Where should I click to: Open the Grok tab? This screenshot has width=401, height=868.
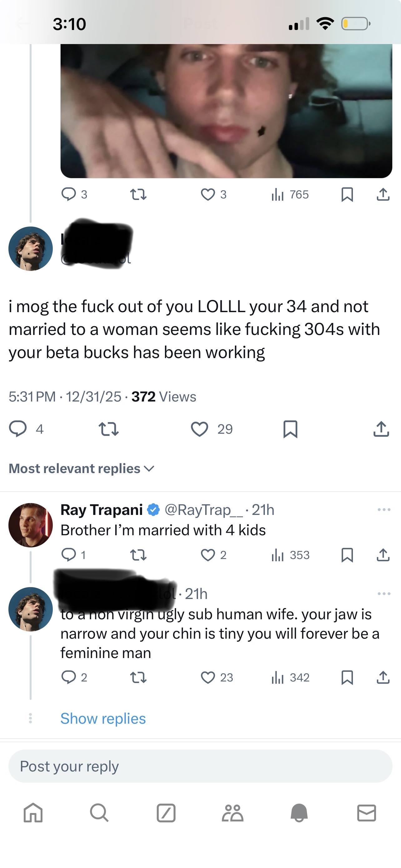[166, 813]
